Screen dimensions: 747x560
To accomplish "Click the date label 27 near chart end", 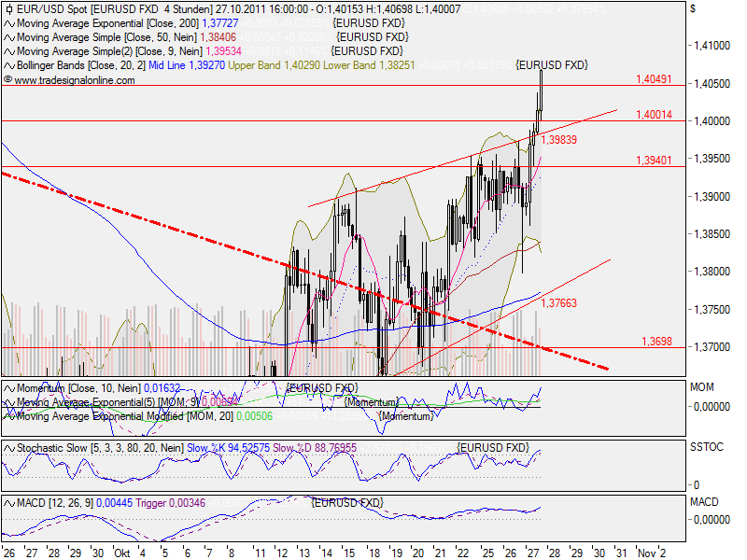I will (532, 553).
